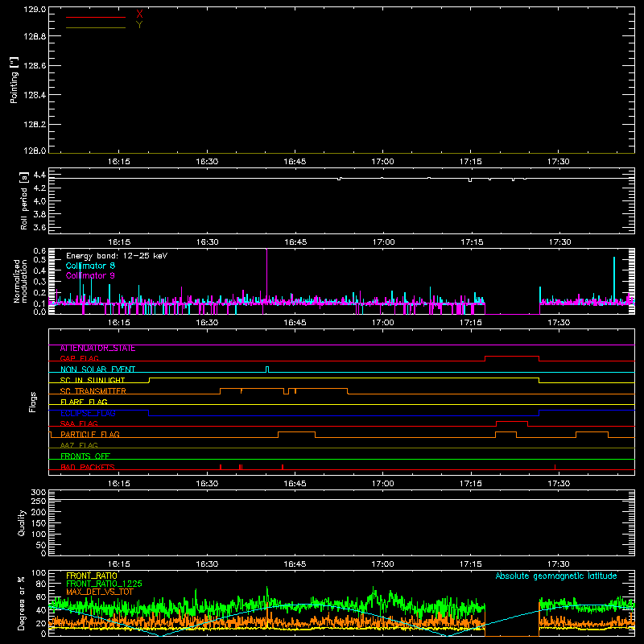
Task: Click the NON_SOLAR_EVENT pulse
Action: [x=267, y=369]
